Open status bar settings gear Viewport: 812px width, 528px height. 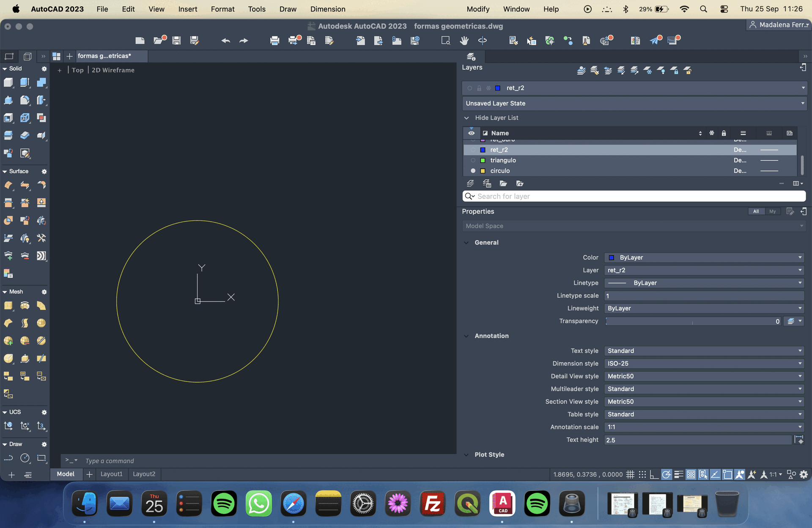804,474
